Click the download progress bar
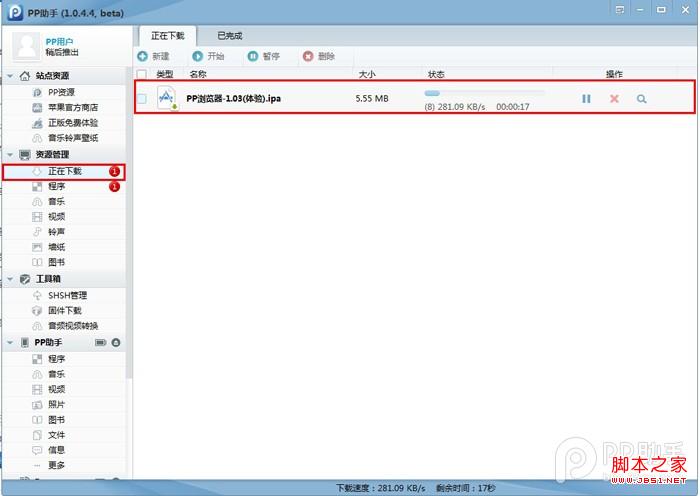Image resolution: width=700 pixels, height=496 pixels. [485, 93]
